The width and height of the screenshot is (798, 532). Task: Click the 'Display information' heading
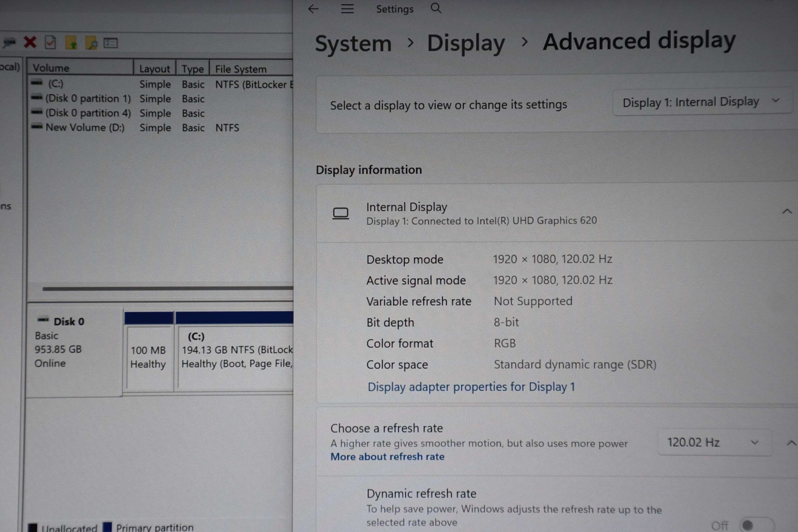(369, 170)
